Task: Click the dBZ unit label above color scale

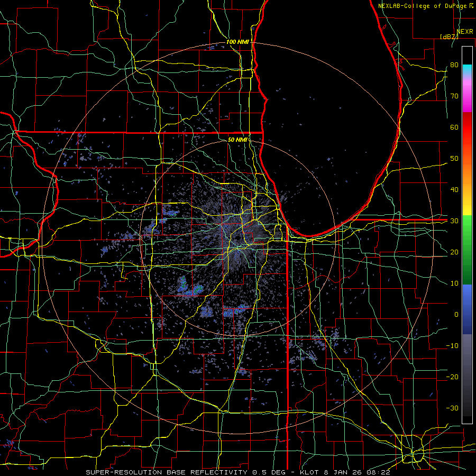Action: click(x=449, y=36)
